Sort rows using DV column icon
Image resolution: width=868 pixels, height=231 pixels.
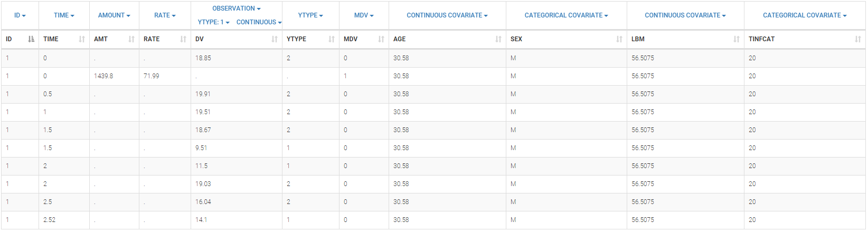click(275, 39)
